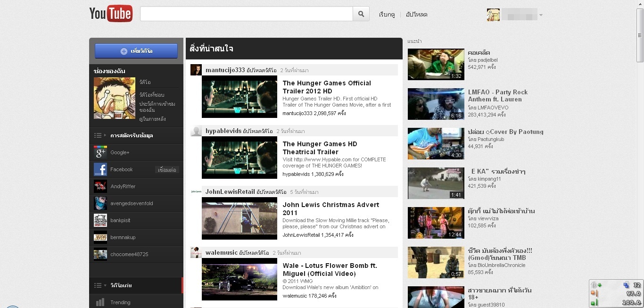Click the search magnifier button

(x=361, y=14)
